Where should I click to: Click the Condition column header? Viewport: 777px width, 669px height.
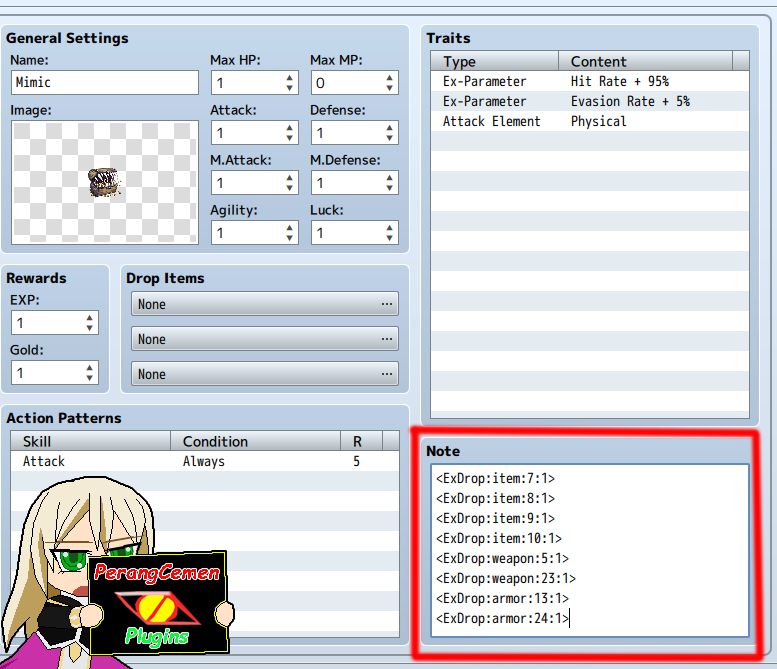click(x=255, y=441)
